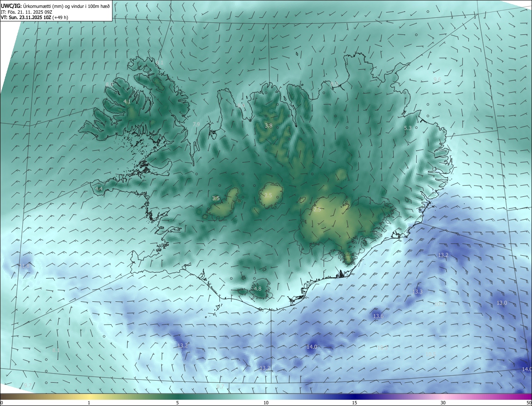Click the 13.2 value off the southeast coast
This screenshot has width=532, height=406.
[443, 255]
